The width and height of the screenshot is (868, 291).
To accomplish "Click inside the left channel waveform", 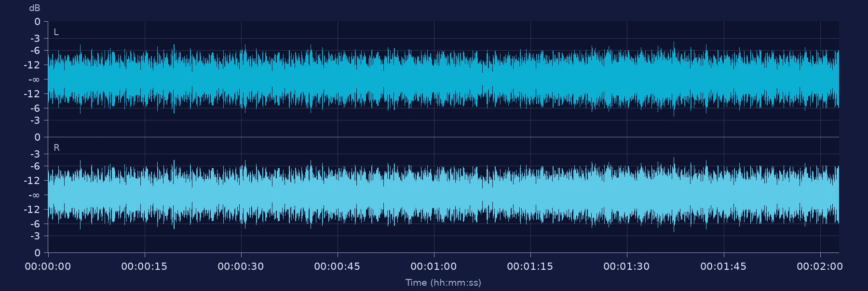I will [x=443, y=79].
